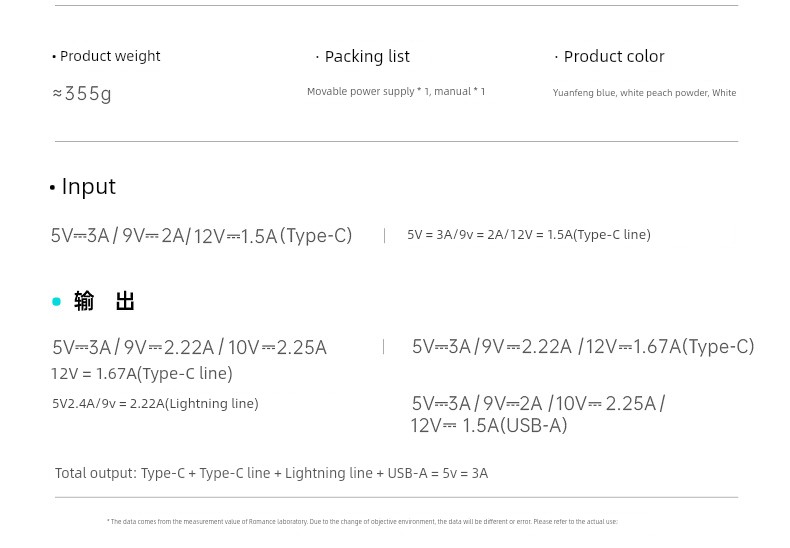Click the bullet before Input heading
The height and width of the screenshot is (548, 790).
[x=52, y=188]
